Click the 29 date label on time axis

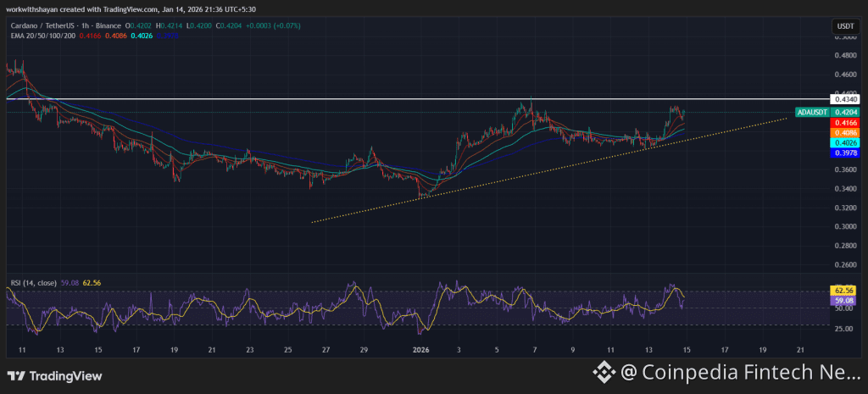pyautogui.click(x=363, y=349)
